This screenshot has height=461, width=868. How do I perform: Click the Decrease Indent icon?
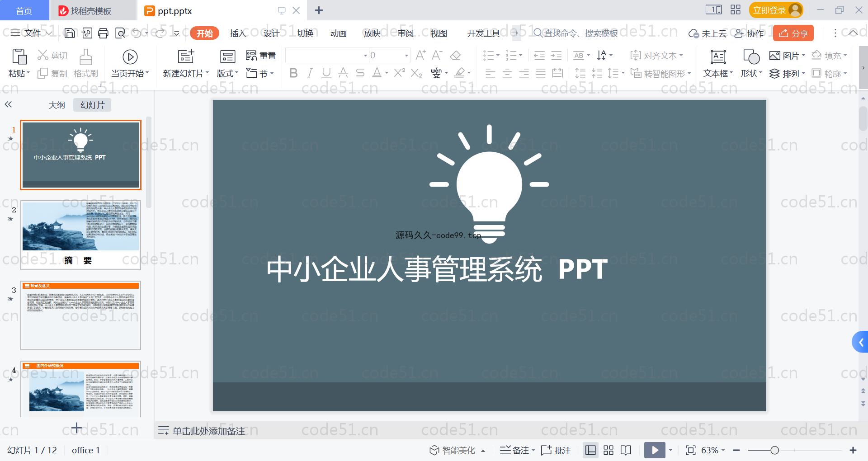point(539,56)
